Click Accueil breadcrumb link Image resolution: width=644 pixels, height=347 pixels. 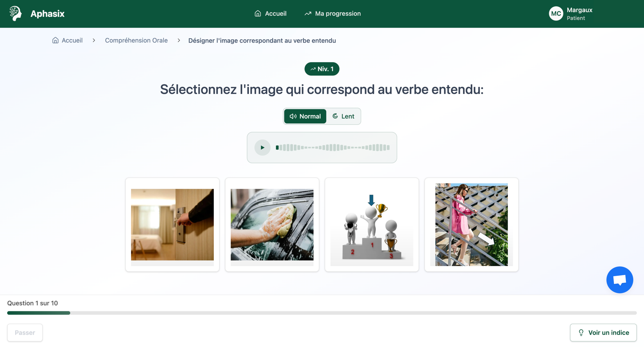coord(72,40)
